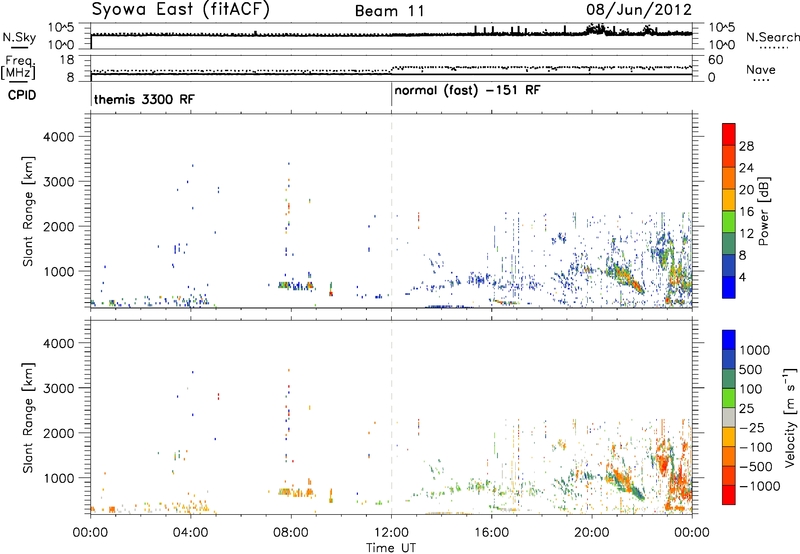Image resolution: width=800 pixels, height=554 pixels.
Task: Click the dotted line sample under N.Search
Action: [773, 48]
